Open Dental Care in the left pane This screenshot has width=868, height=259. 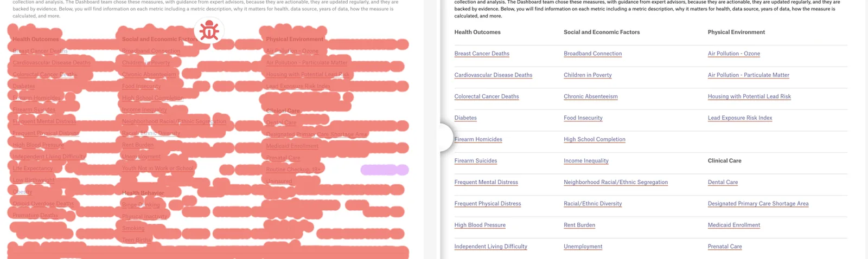pos(281,123)
